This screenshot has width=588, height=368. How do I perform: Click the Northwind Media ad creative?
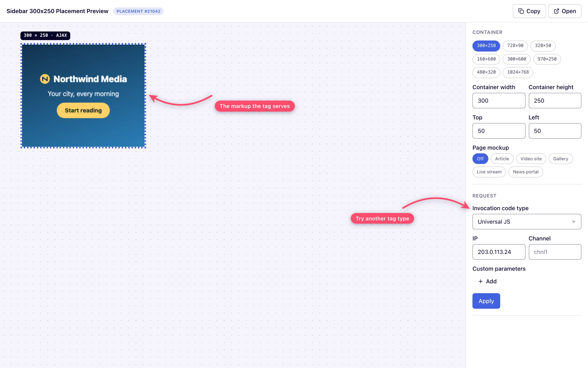click(x=83, y=96)
